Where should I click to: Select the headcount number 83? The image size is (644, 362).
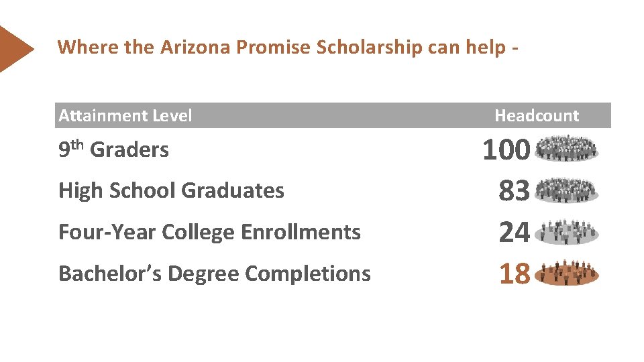tap(515, 192)
